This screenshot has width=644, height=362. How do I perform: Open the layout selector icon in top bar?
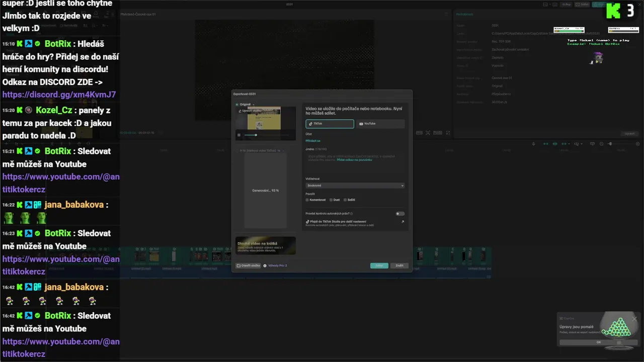(546, 4)
